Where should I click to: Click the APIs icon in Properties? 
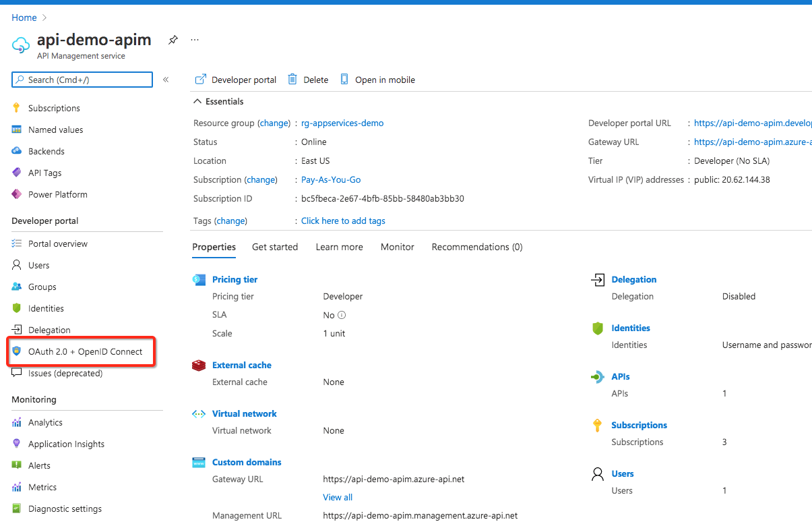pyautogui.click(x=598, y=377)
